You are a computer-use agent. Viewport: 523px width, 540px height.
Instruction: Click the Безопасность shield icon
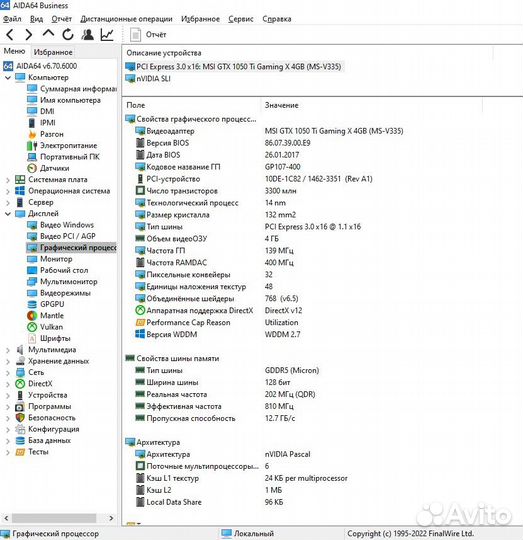pyautogui.click(x=20, y=418)
